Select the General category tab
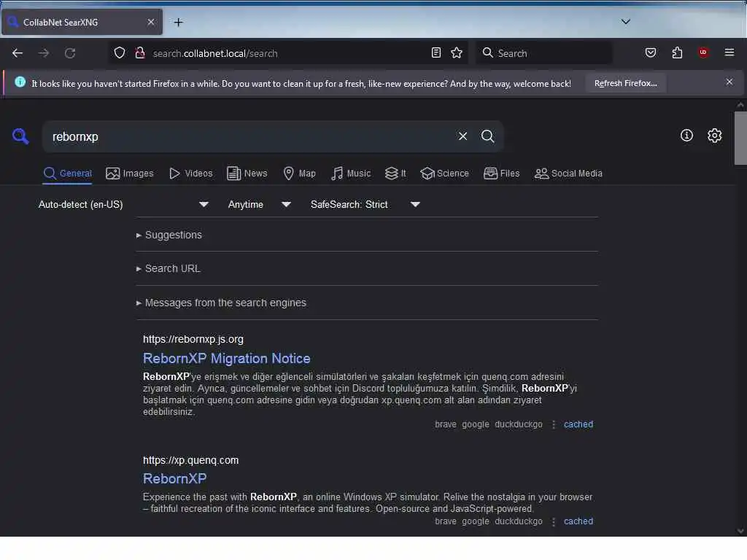The image size is (747, 560). pyautogui.click(x=68, y=174)
